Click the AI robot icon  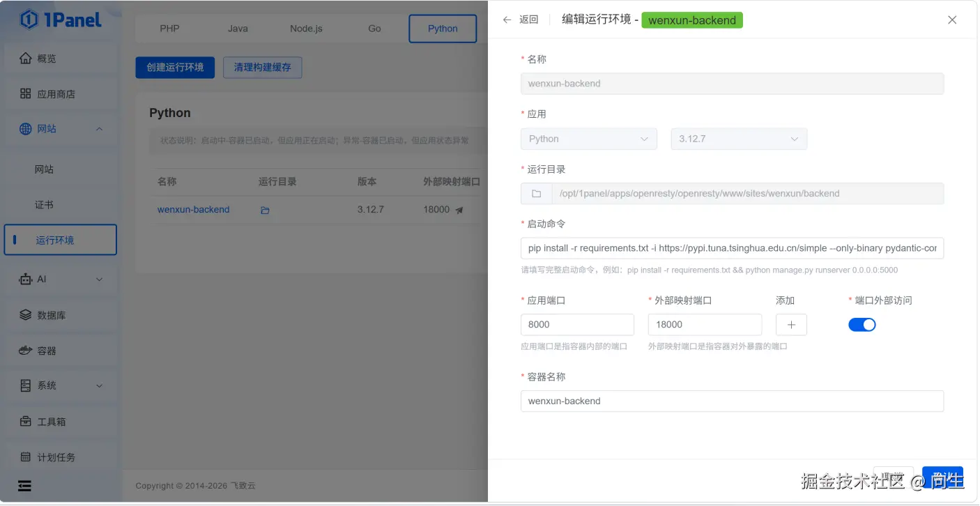click(x=26, y=279)
